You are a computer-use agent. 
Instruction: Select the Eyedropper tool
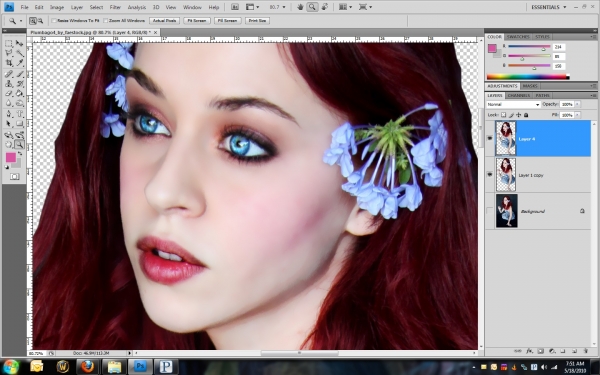pyautogui.click(x=19, y=63)
